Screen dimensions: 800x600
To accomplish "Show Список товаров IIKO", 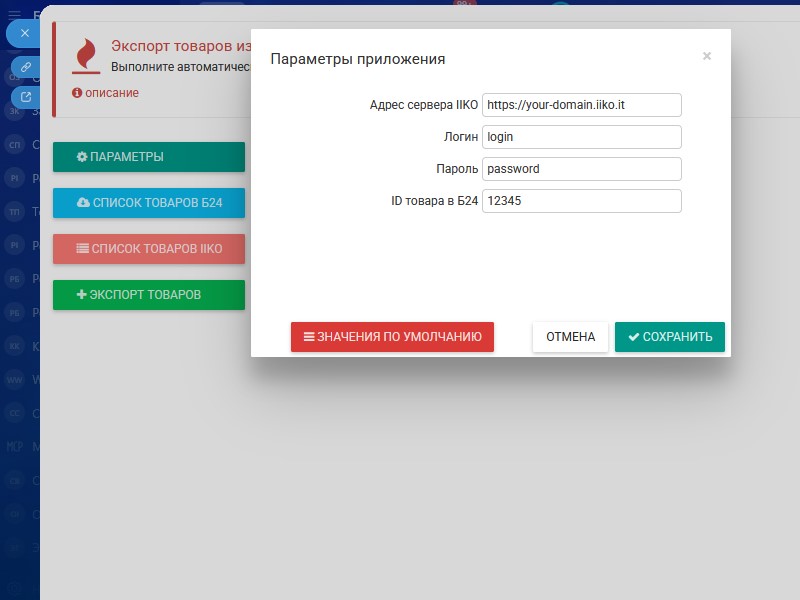I will coord(149,249).
